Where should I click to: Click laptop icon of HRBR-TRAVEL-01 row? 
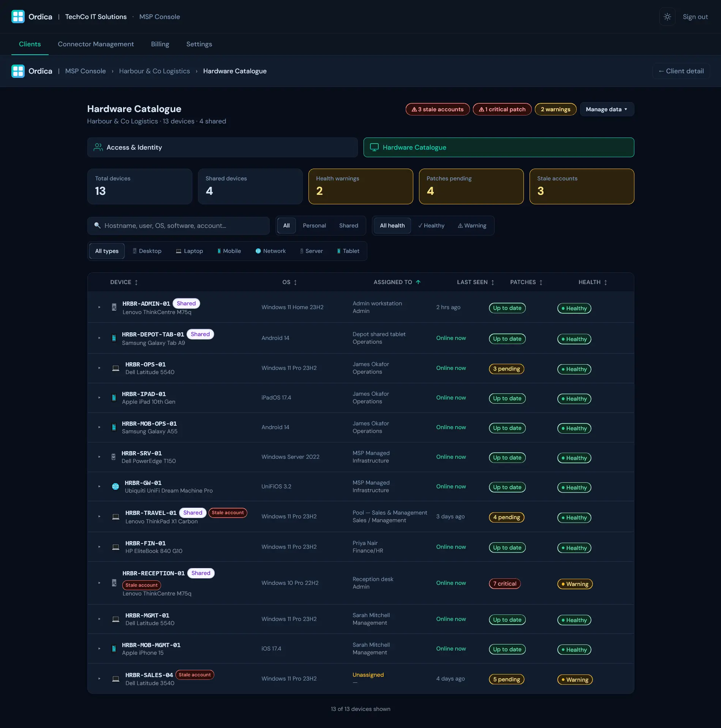click(x=115, y=516)
